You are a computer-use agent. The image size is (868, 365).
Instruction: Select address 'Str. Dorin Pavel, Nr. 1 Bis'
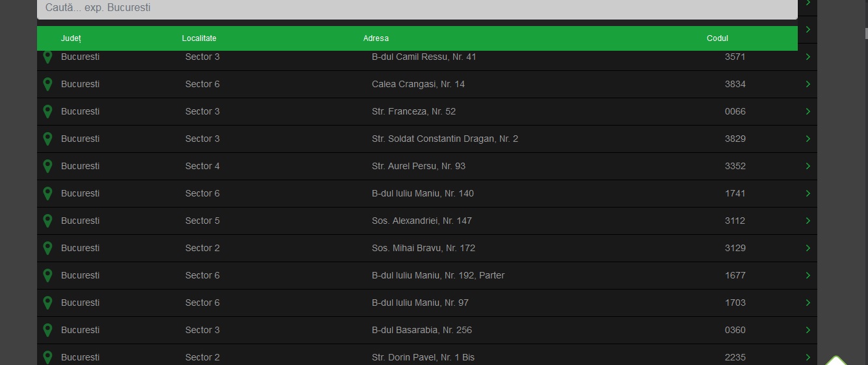point(423,357)
